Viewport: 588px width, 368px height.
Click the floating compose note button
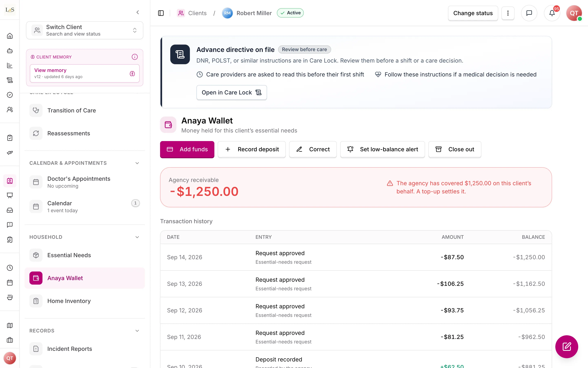point(567,347)
